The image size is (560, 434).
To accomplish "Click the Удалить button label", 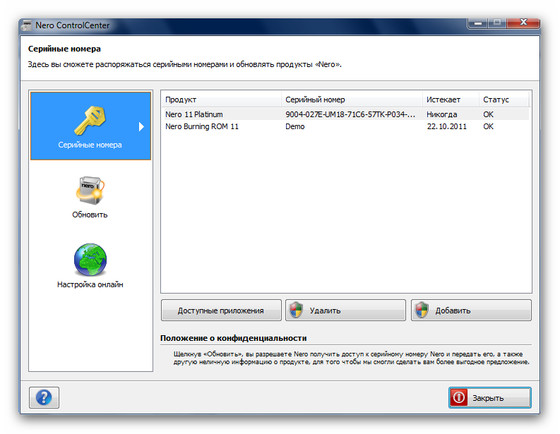I will click(325, 310).
